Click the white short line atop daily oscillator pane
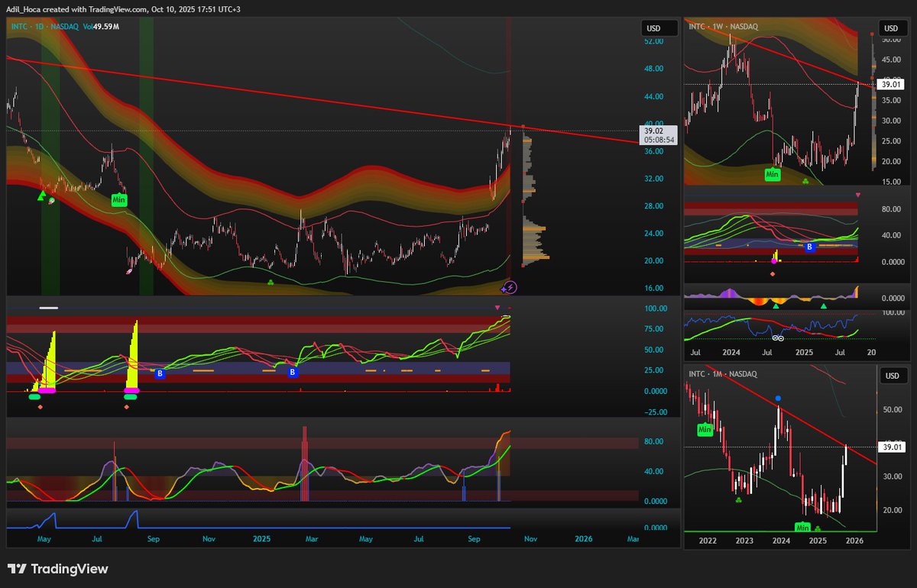This screenshot has height=588, width=917. coord(49,309)
